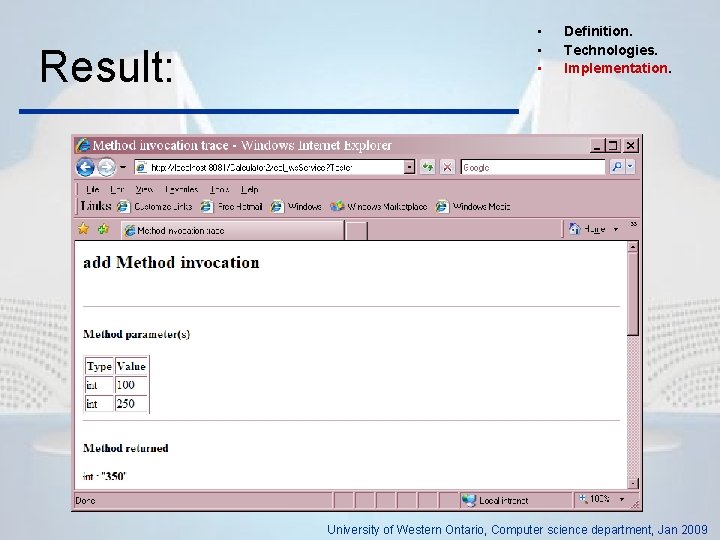Open the Tools menu
The width and height of the screenshot is (720, 540).
coord(219,189)
